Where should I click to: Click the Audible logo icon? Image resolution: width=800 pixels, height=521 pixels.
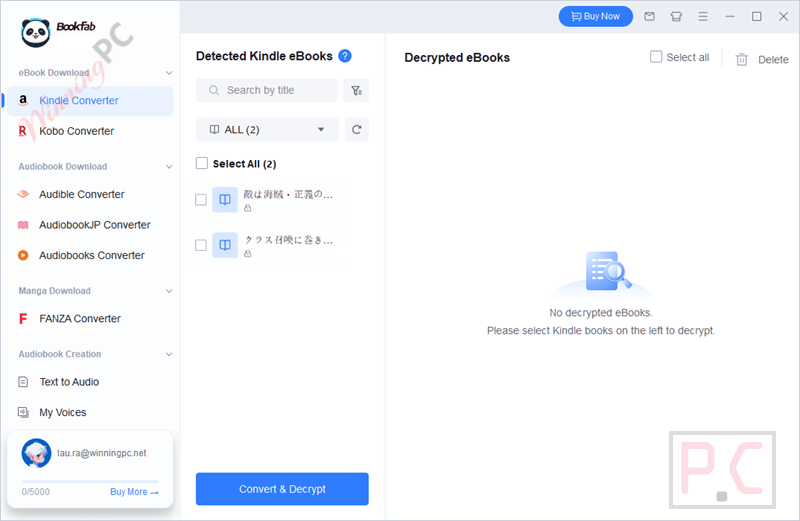[x=23, y=194]
